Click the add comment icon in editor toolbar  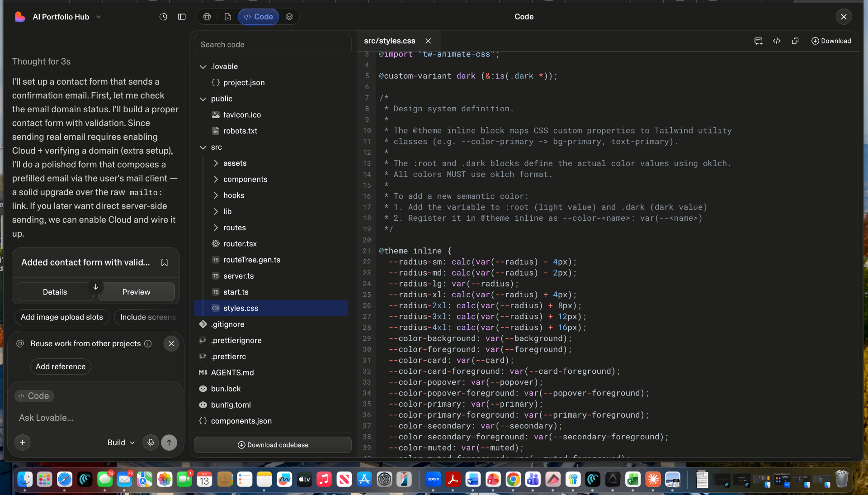[x=759, y=41]
